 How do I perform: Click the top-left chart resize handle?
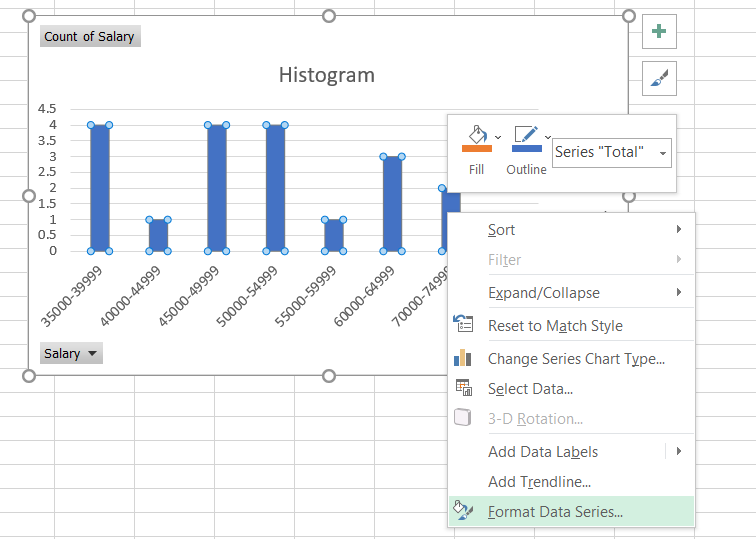(x=29, y=16)
